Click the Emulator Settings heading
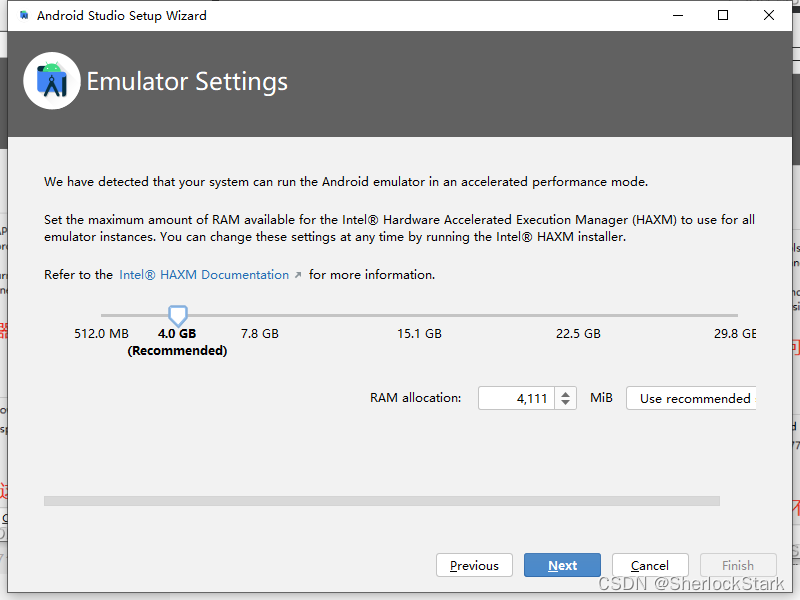The width and height of the screenshot is (800, 600). point(187,82)
